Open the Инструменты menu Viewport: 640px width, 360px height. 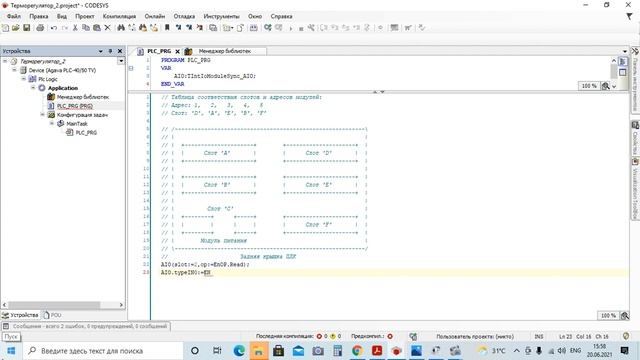click(x=221, y=16)
